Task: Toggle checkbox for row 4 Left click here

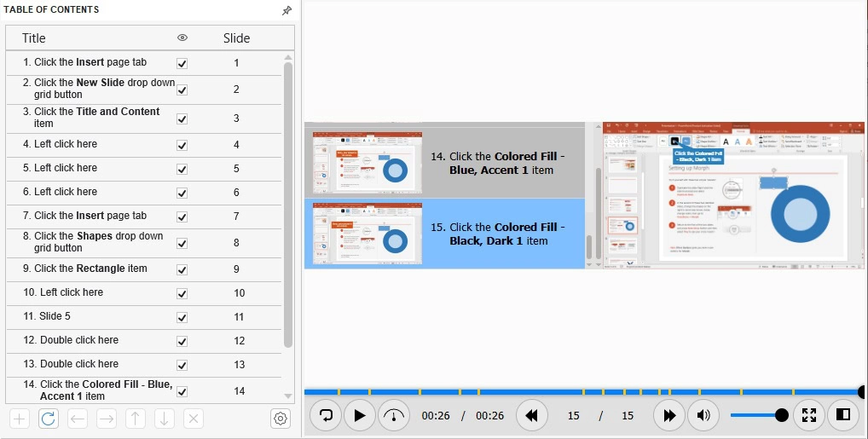Action: point(182,145)
